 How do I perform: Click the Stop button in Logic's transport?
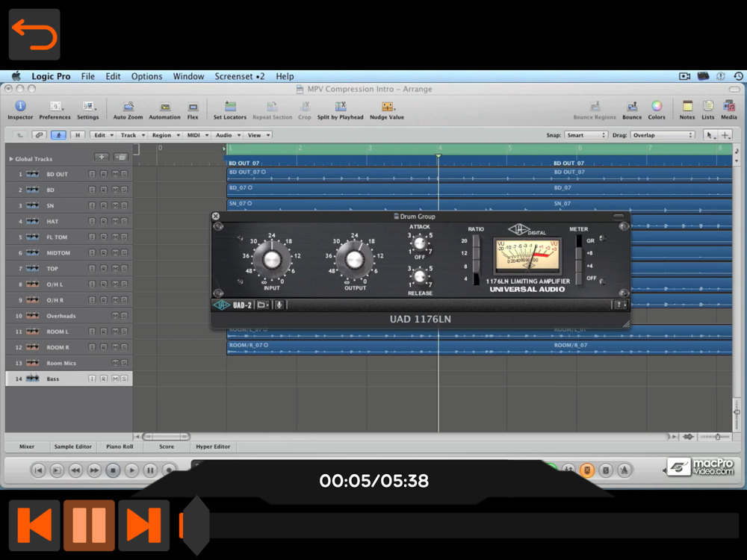pyautogui.click(x=113, y=470)
